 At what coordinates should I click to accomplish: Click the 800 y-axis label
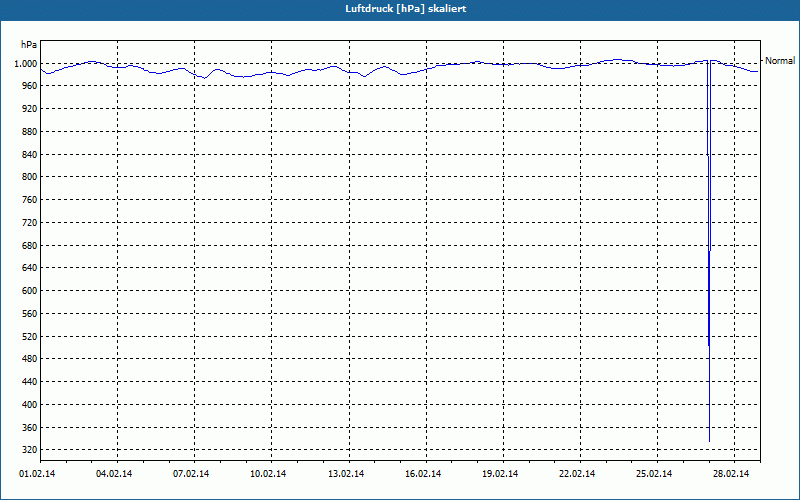point(30,177)
